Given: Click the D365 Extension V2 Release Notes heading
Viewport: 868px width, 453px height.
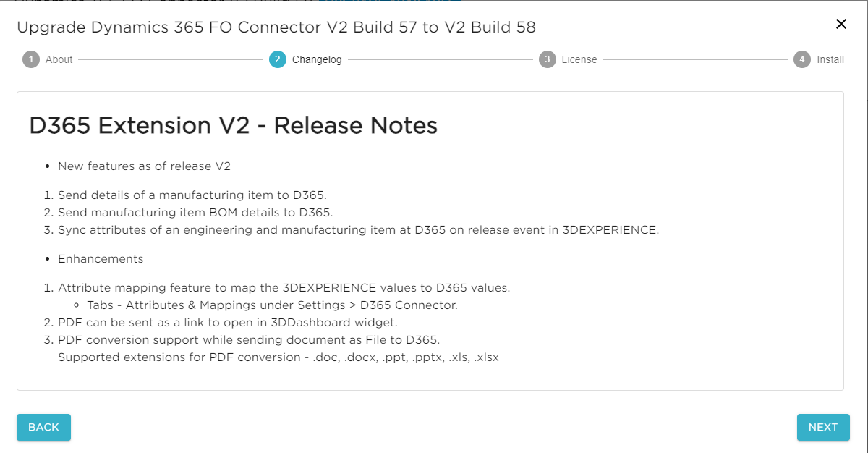Looking at the screenshot, I should pyautogui.click(x=233, y=126).
